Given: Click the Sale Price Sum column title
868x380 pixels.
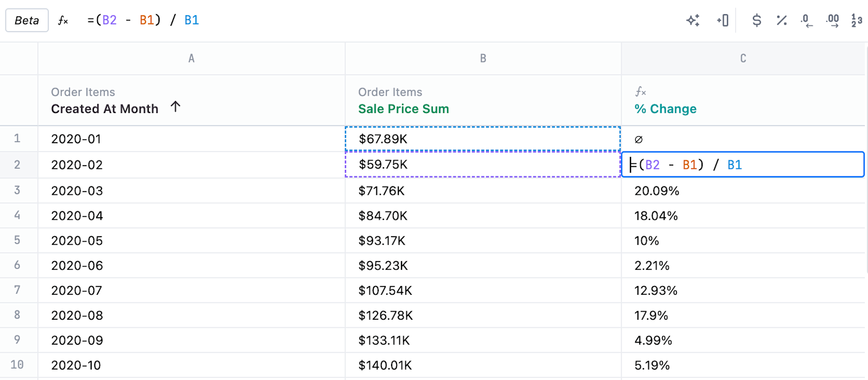Looking at the screenshot, I should tap(403, 109).
